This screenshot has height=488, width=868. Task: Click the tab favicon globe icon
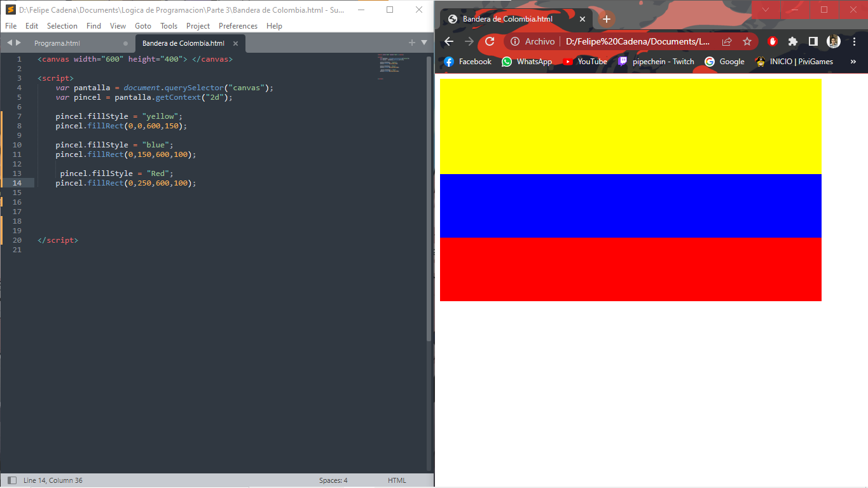coord(453,19)
